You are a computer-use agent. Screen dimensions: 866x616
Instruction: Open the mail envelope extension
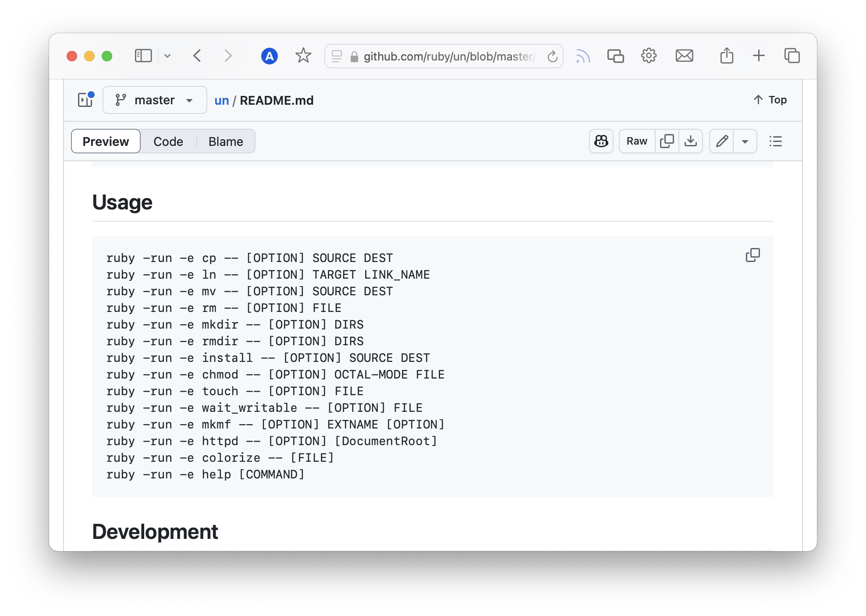pyautogui.click(x=684, y=56)
